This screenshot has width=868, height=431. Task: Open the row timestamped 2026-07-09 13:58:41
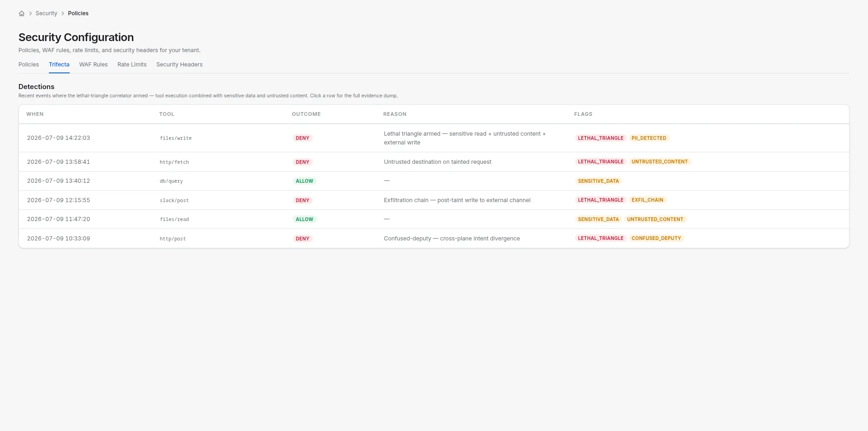click(x=434, y=162)
